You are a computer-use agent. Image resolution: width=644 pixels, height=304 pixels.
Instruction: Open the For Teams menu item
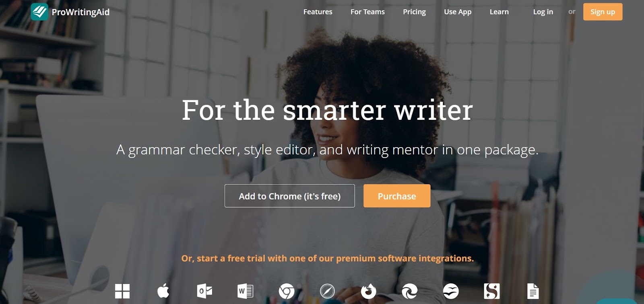[367, 12]
